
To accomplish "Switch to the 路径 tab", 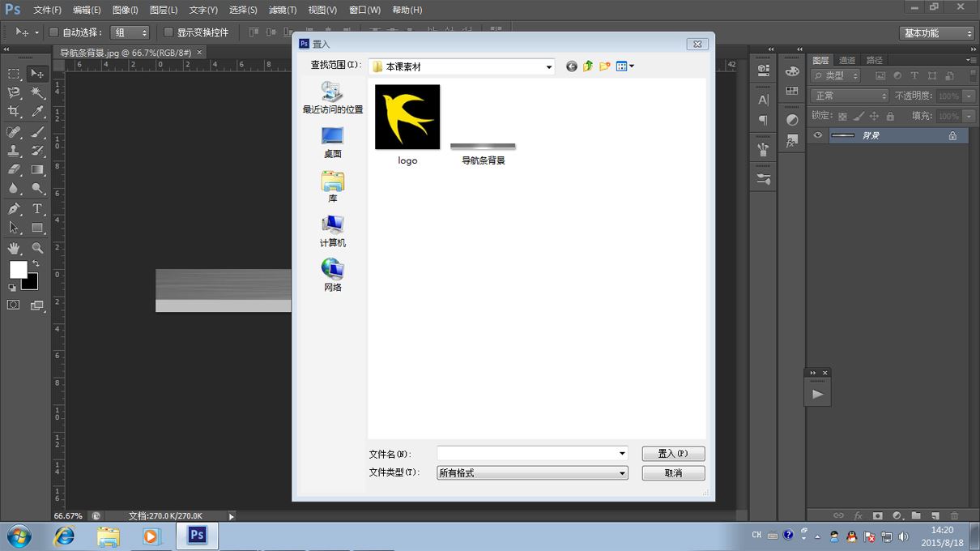I will [874, 60].
